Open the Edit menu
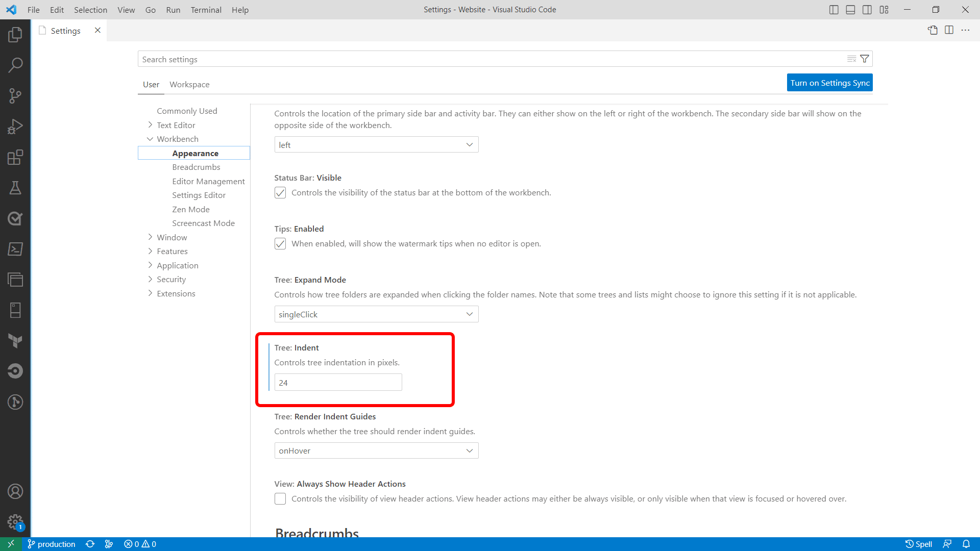The width and height of the screenshot is (980, 551). tap(57, 10)
